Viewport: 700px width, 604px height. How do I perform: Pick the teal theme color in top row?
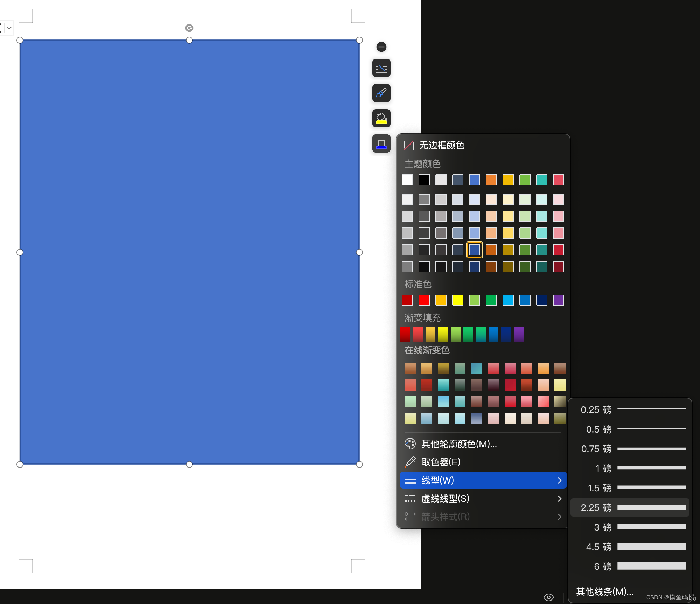541,180
